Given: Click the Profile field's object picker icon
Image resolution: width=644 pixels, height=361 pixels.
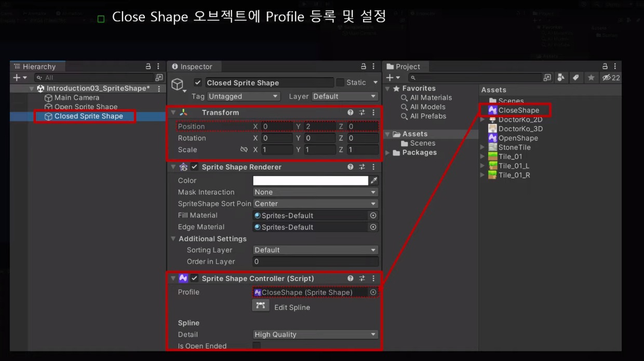Looking at the screenshot, I should 373,292.
